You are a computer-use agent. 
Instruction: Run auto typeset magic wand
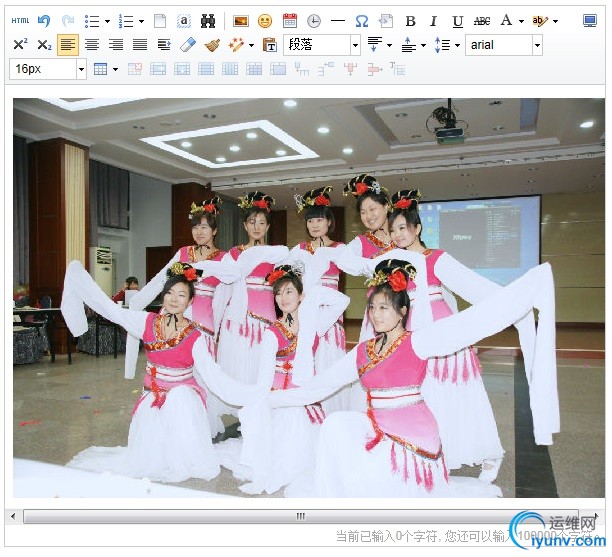coord(236,45)
